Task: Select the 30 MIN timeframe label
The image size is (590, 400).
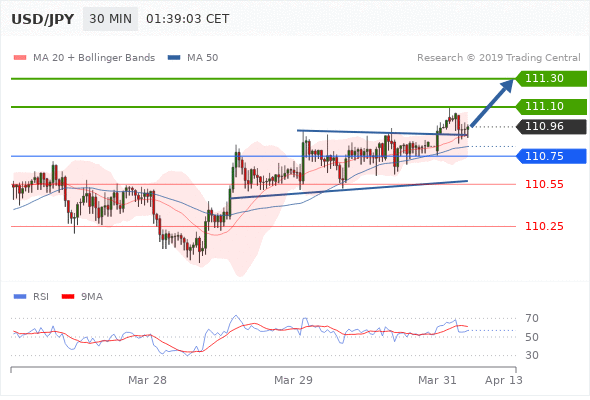Action: click(x=111, y=19)
